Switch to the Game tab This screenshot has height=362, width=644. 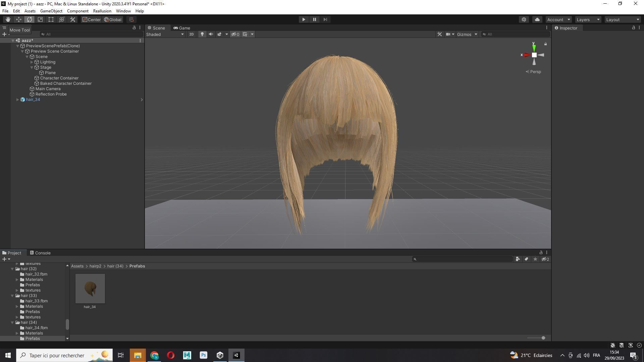182,28
